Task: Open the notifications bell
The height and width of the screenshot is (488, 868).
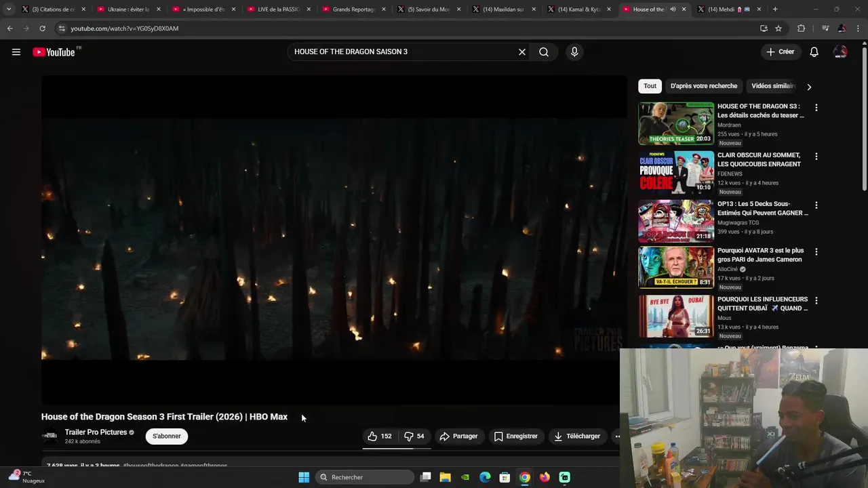Action: 814,52
